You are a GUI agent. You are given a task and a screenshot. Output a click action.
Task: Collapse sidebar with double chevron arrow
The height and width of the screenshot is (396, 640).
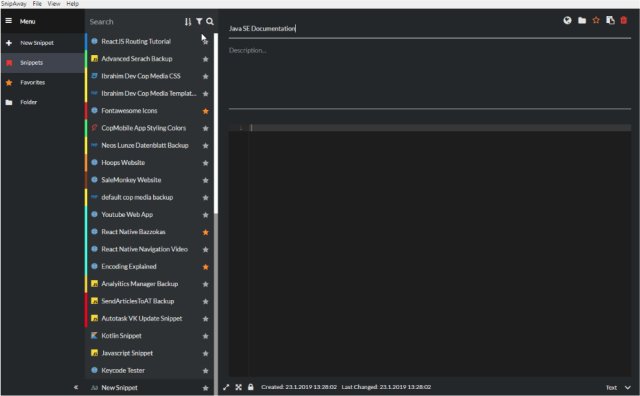pos(76,387)
